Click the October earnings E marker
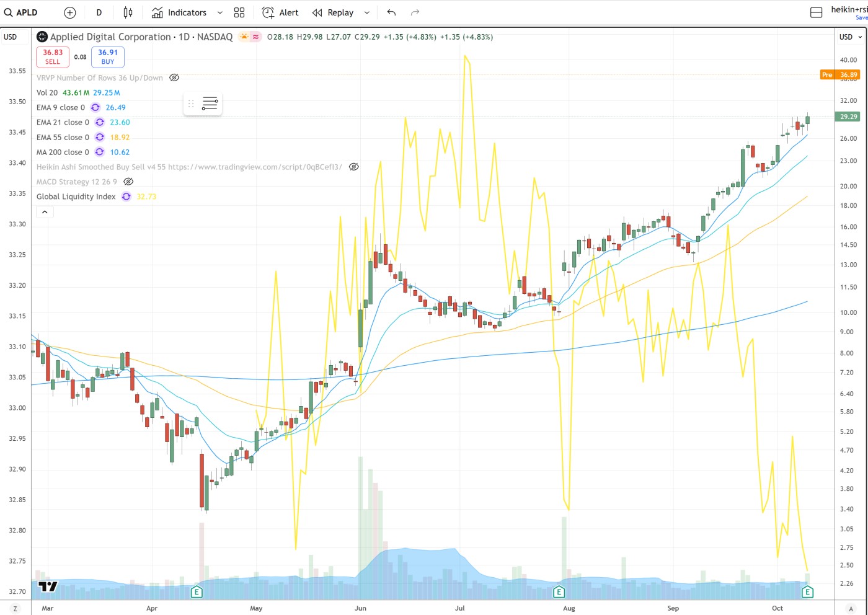Viewport: 868px width, 615px height. click(807, 592)
